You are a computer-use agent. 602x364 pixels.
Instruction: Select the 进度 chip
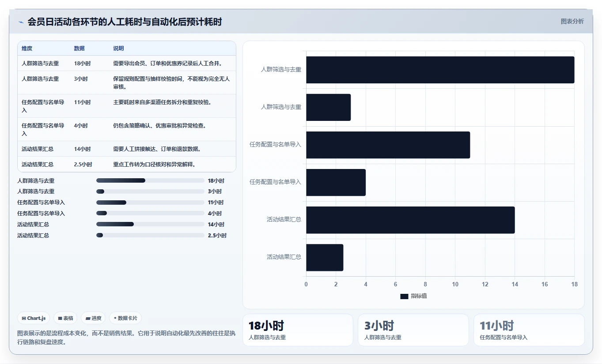point(93,318)
